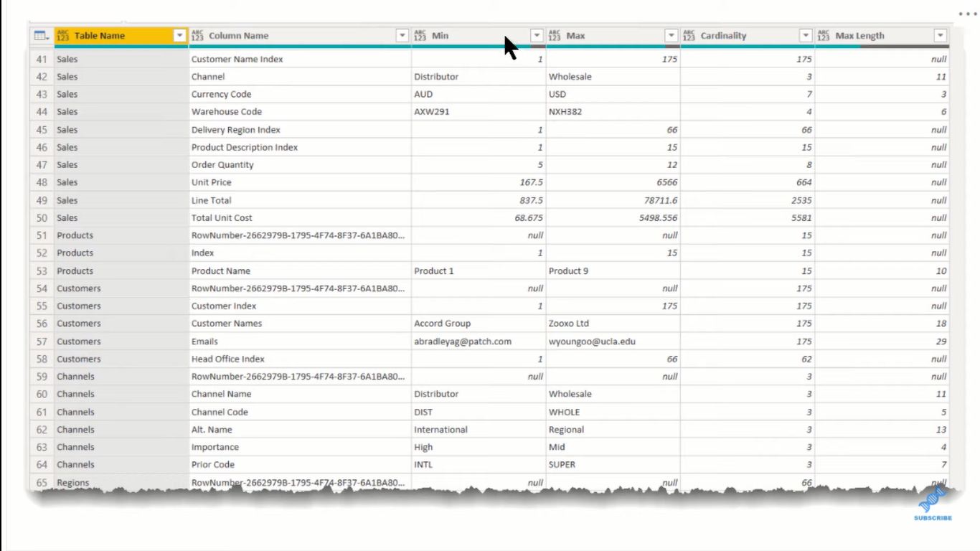
Task: Select the wyoungoo@ucla.edu cell
Action: pyautogui.click(x=613, y=342)
